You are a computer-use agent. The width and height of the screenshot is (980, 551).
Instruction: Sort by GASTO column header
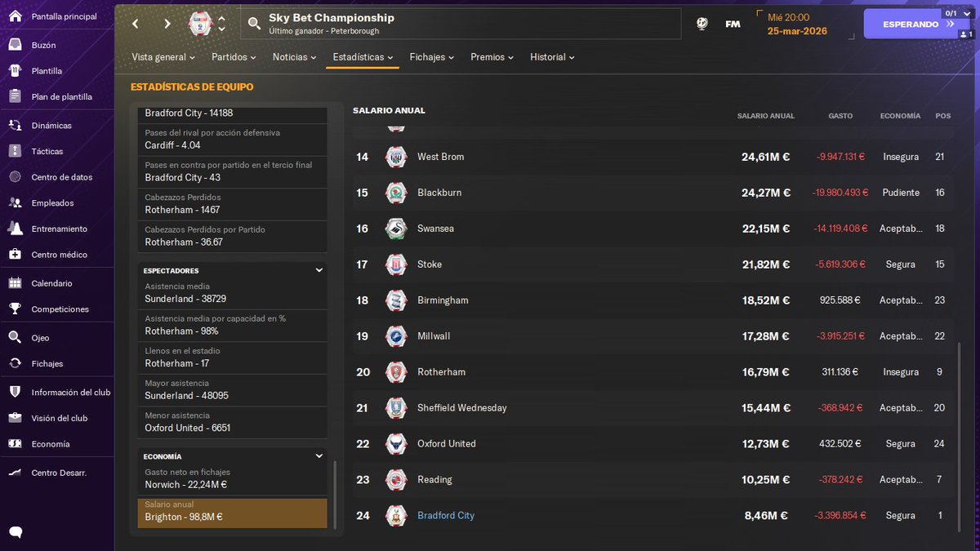pos(840,116)
